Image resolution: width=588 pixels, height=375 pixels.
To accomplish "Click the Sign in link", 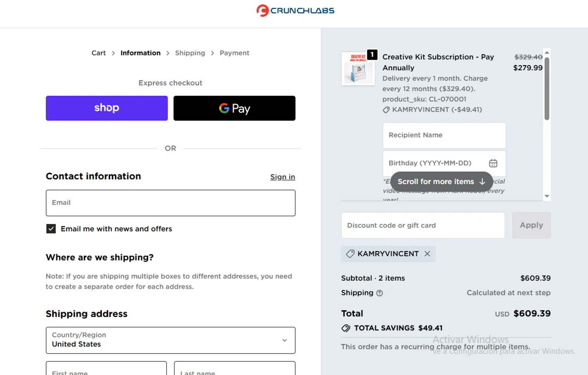I will coord(282,177).
